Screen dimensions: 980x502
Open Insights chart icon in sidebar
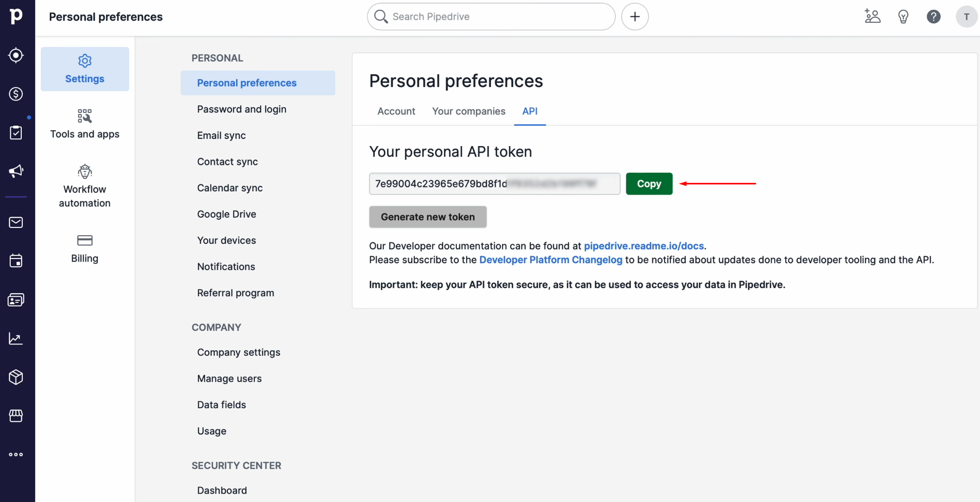16,338
